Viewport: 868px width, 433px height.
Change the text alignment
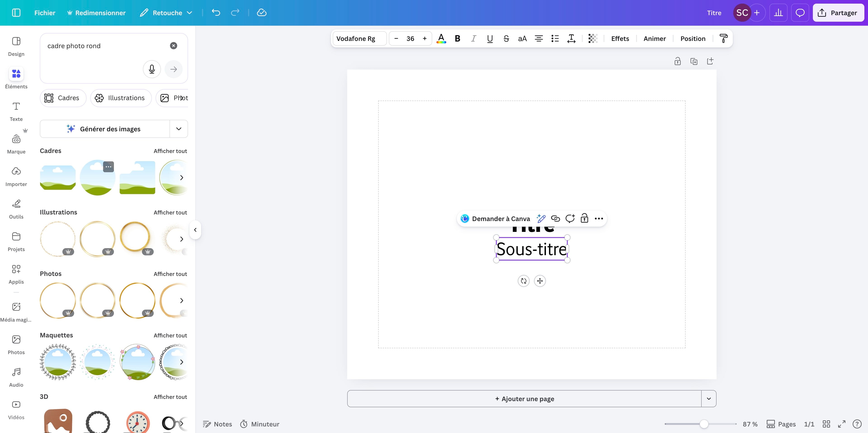pyautogui.click(x=539, y=38)
